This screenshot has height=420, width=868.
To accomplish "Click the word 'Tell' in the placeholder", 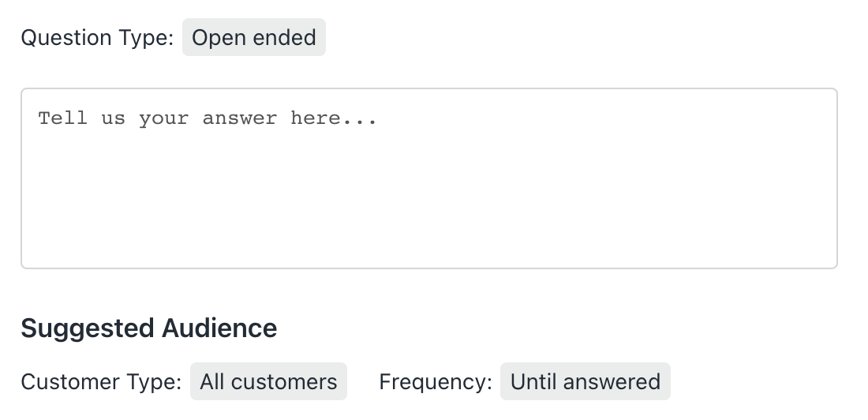I will (62, 118).
